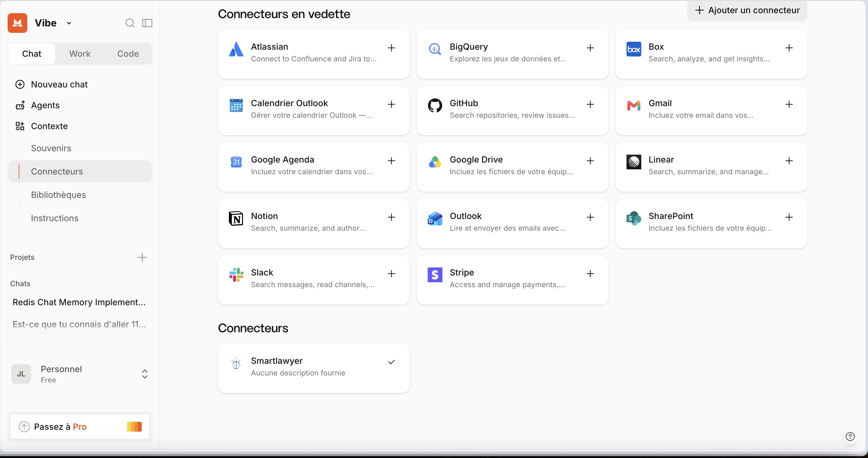This screenshot has width=868, height=458.
Task: Add a new project with Projets plus
Action: (142, 257)
